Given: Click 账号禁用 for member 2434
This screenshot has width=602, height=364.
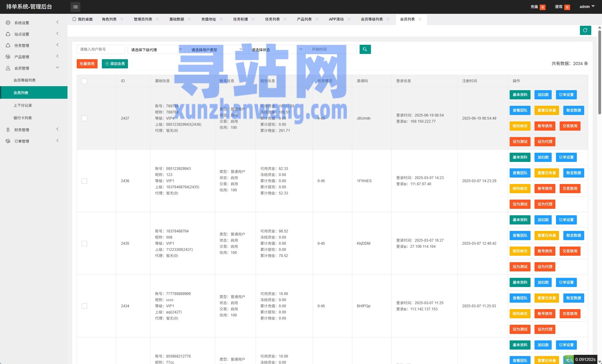Looking at the screenshot, I should (x=545, y=314).
